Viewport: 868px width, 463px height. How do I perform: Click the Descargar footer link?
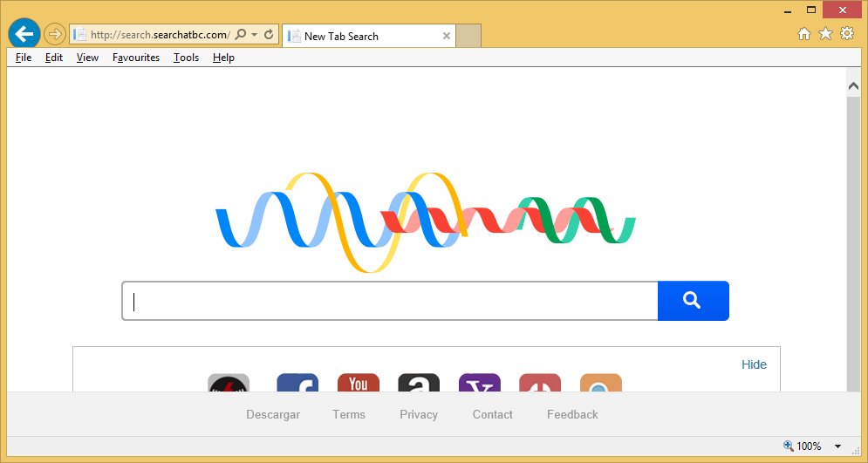pyautogui.click(x=273, y=414)
